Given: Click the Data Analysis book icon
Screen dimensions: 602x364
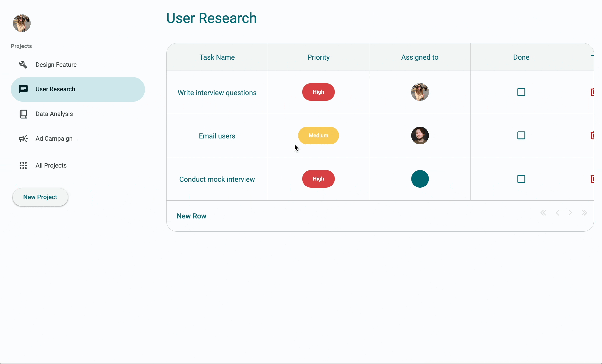Looking at the screenshot, I should pyautogui.click(x=23, y=114).
